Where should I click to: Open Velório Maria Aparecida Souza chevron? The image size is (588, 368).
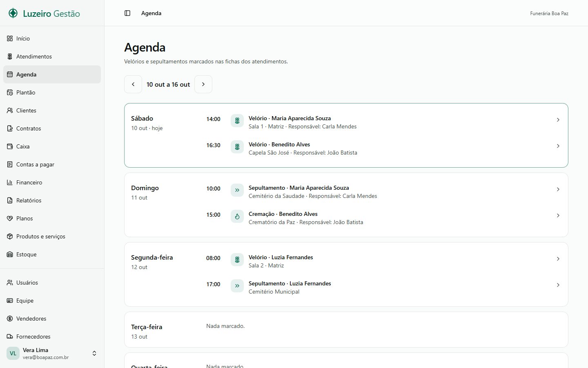pyautogui.click(x=558, y=120)
